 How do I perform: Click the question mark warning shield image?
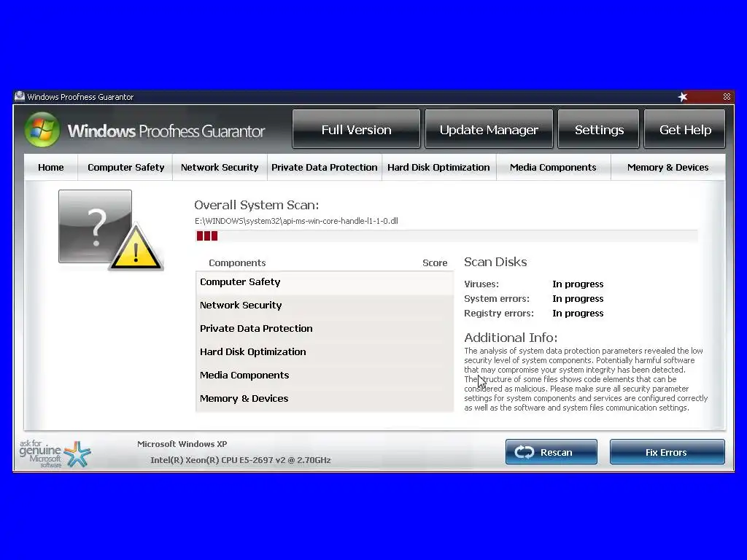[x=111, y=230]
